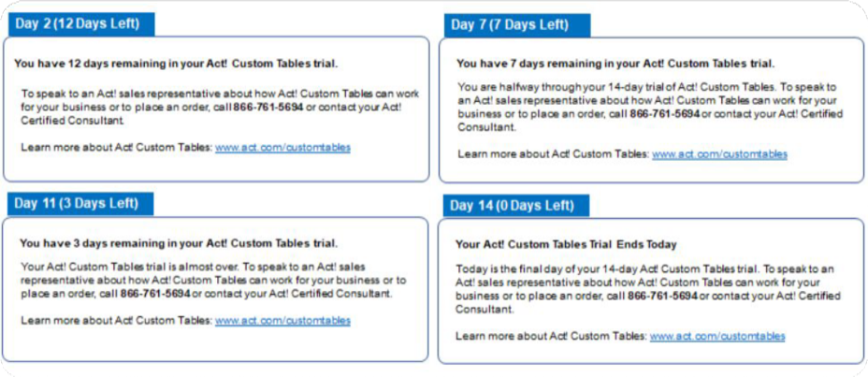Viewport: 868px width, 377px height.
Task: Open customtables link in Day 14 message
Action: tap(717, 336)
